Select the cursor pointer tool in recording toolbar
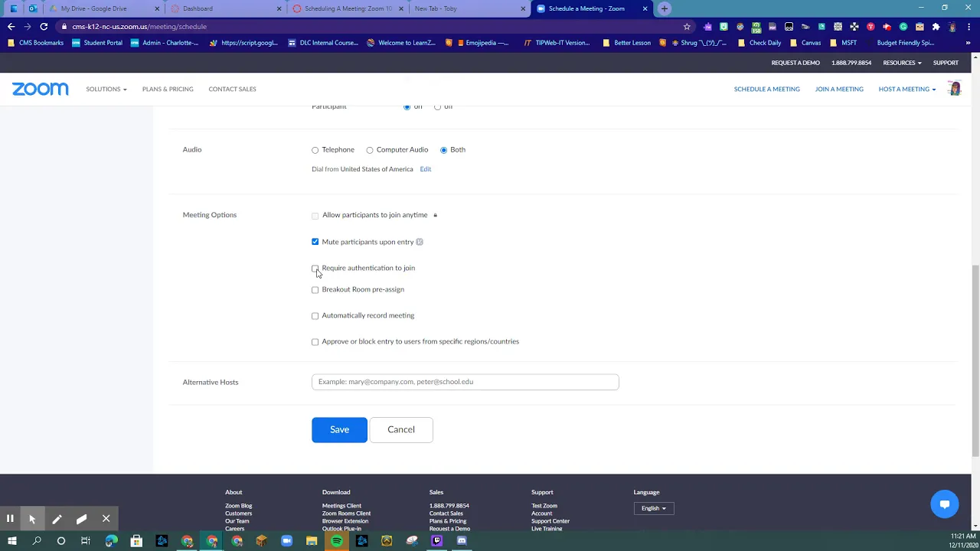Screen dimensions: 980x551 (32, 519)
